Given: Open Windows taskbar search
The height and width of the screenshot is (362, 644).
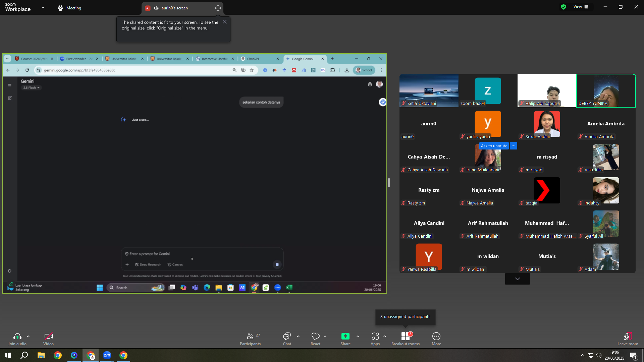Looking at the screenshot, I should tap(24, 355).
